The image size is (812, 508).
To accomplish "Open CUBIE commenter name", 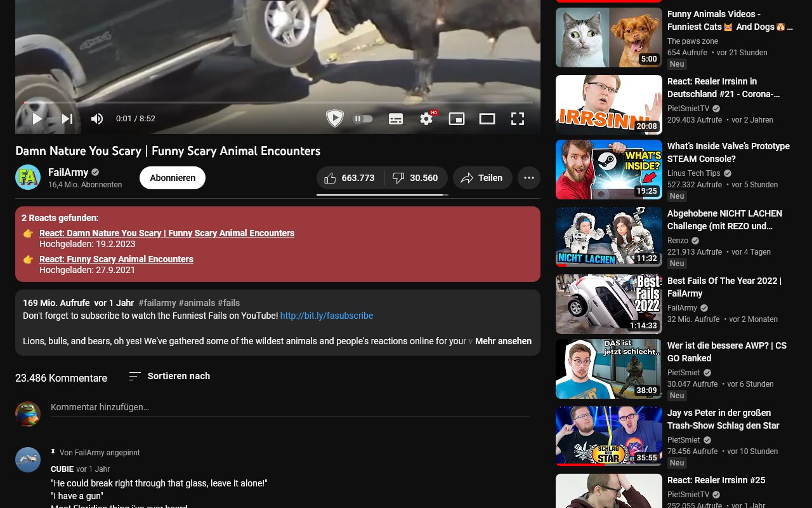I will 62,469.
